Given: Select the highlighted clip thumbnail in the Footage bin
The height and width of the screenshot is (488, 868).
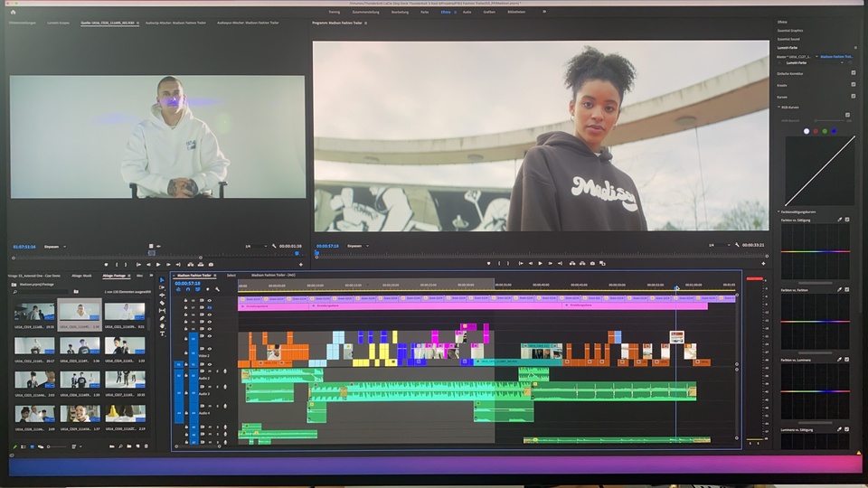Looking at the screenshot, I should [x=80, y=312].
